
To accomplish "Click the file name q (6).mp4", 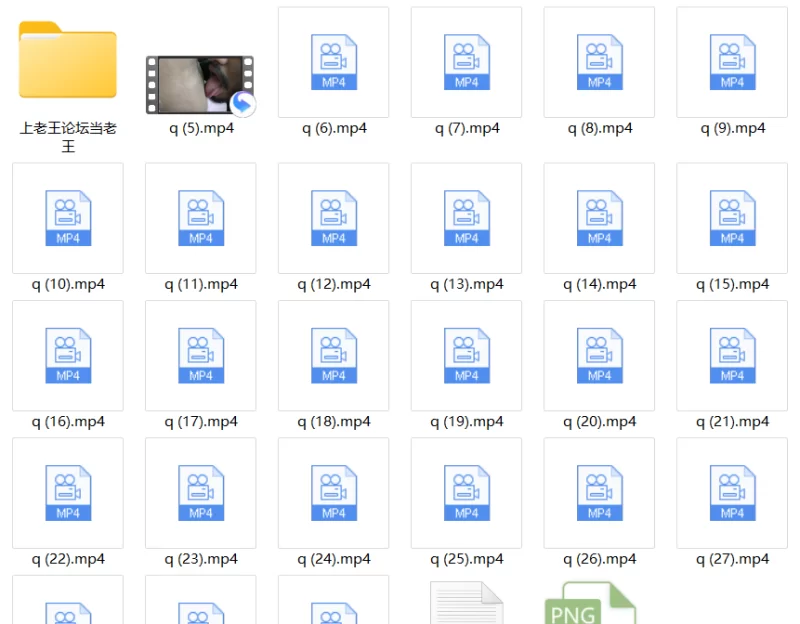I will 334,128.
